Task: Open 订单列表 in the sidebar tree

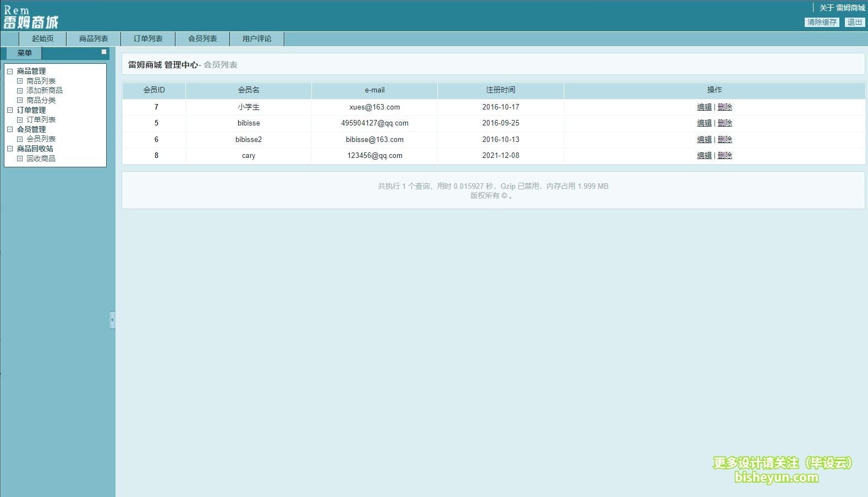Action: [x=41, y=119]
